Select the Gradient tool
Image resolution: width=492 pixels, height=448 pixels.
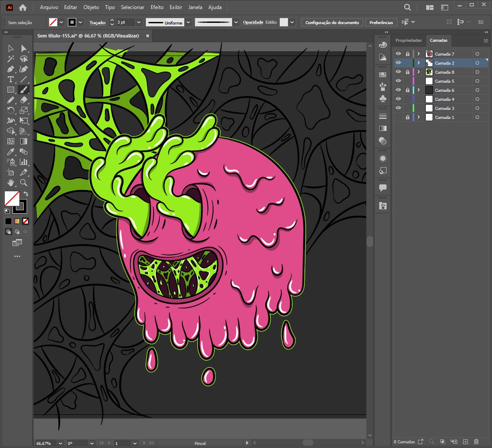24,141
